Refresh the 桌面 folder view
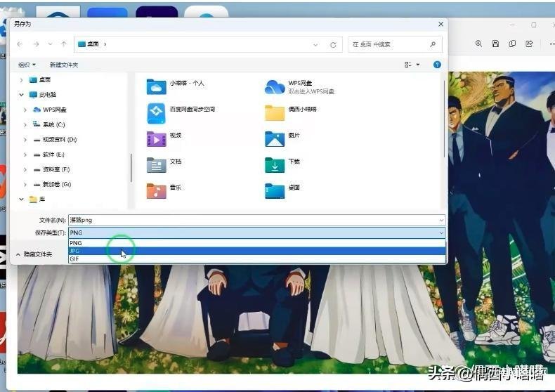This screenshot has height=392, width=555. click(x=333, y=45)
